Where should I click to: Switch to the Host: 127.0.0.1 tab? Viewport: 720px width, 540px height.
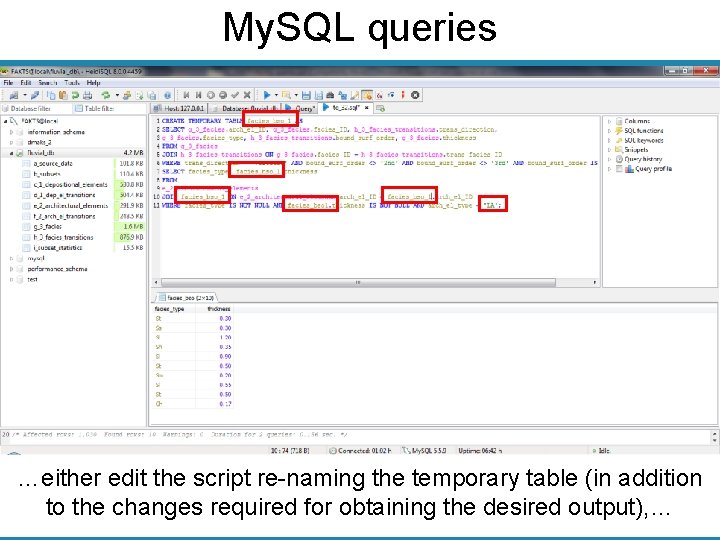point(179,108)
